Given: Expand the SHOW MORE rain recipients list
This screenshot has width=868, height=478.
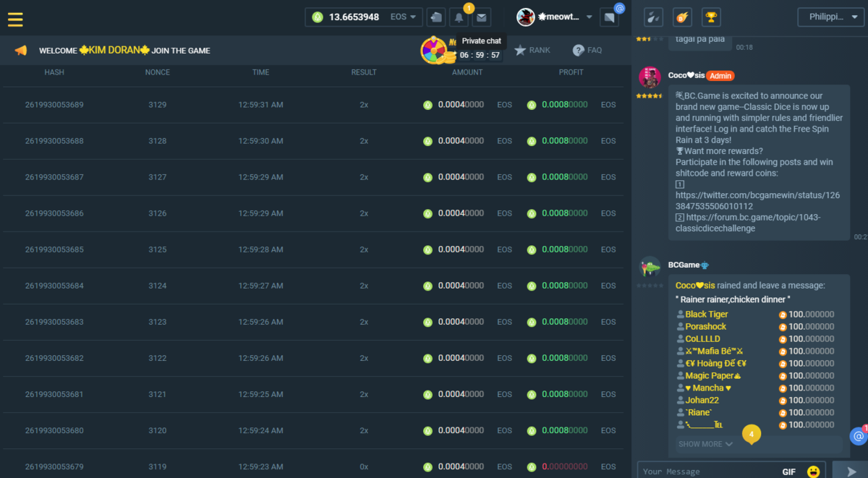Looking at the screenshot, I should [705, 444].
